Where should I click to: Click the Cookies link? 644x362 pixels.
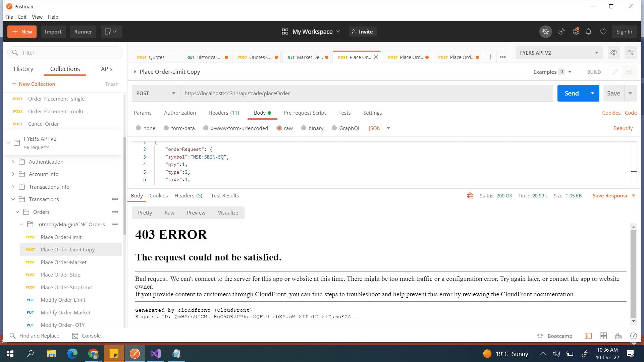click(x=611, y=113)
